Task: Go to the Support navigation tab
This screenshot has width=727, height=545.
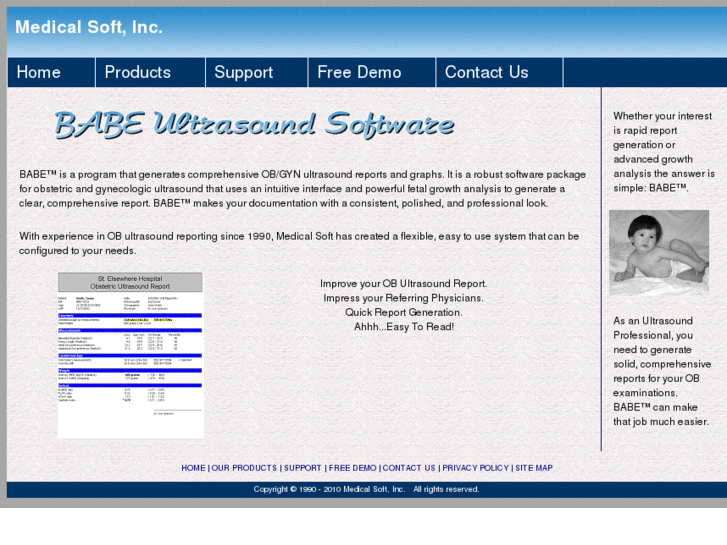Action: pyautogui.click(x=256, y=72)
